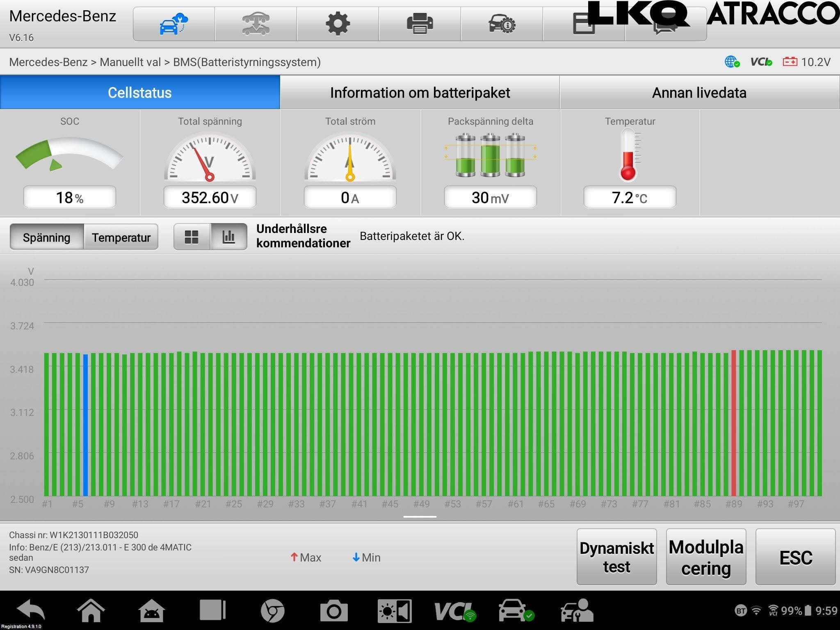The width and height of the screenshot is (840, 630).
Task: Toggle the Spänning view
Action: point(47,237)
